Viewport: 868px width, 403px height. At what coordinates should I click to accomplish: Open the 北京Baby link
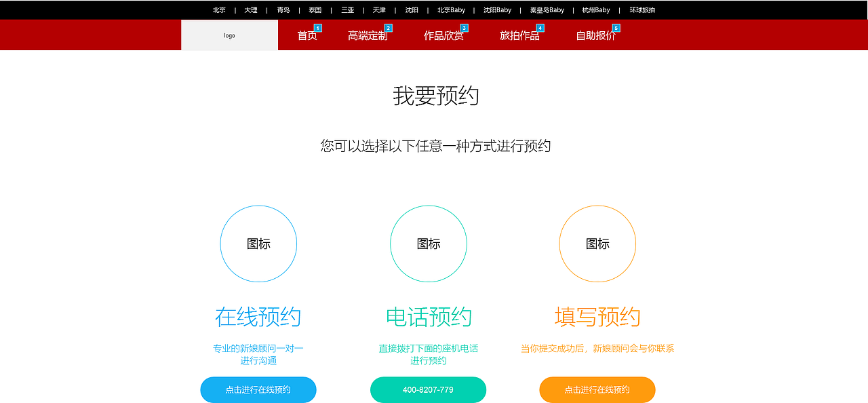[452, 9]
